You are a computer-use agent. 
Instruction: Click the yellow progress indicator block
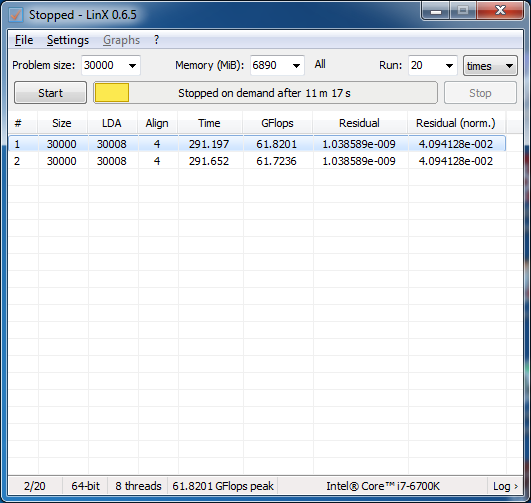112,93
